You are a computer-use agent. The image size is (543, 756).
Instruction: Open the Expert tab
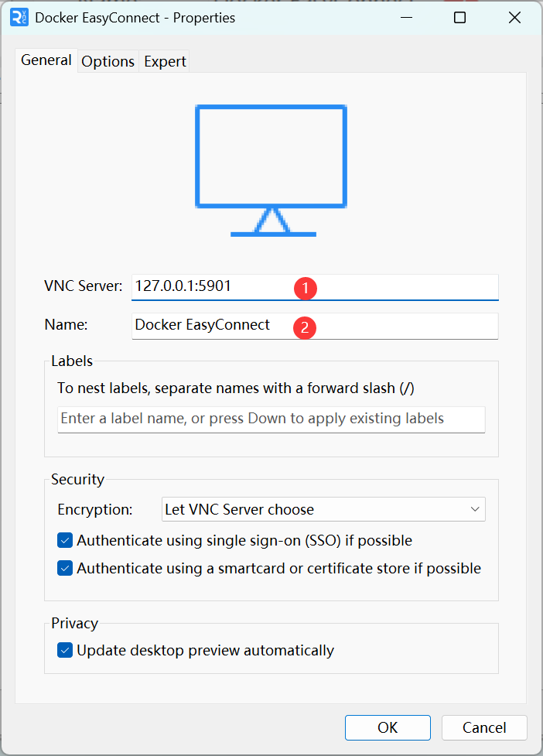click(x=165, y=61)
